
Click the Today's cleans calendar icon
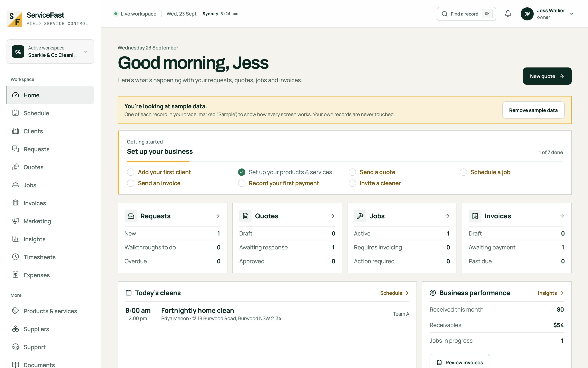pos(129,293)
